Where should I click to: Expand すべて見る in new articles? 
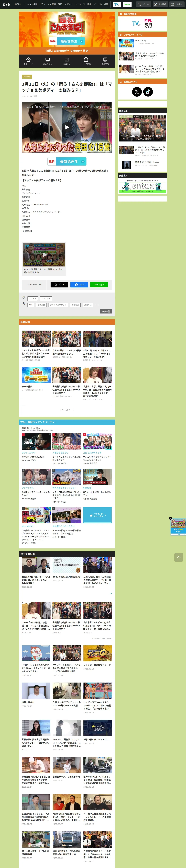click(x=67, y=409)
